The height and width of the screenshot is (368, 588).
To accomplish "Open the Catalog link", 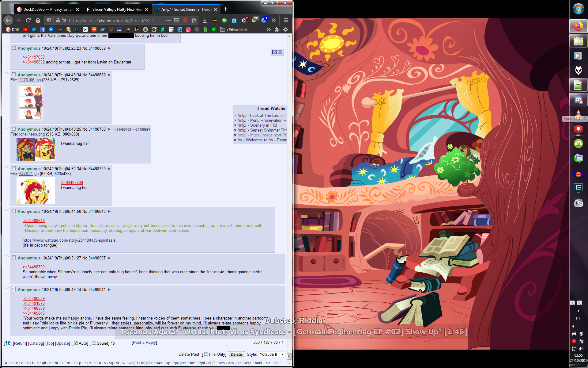I will point(36,343).
